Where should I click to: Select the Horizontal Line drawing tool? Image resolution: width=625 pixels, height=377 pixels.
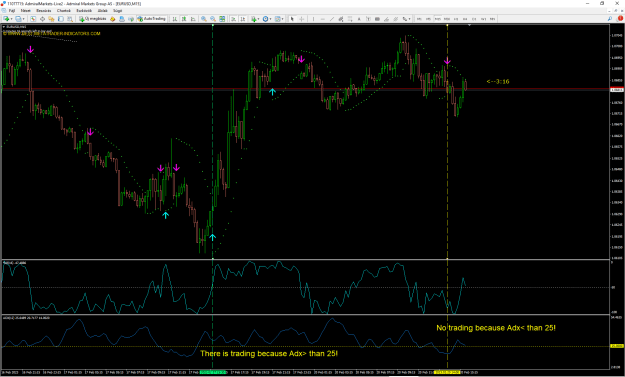(x=322, y=19)
